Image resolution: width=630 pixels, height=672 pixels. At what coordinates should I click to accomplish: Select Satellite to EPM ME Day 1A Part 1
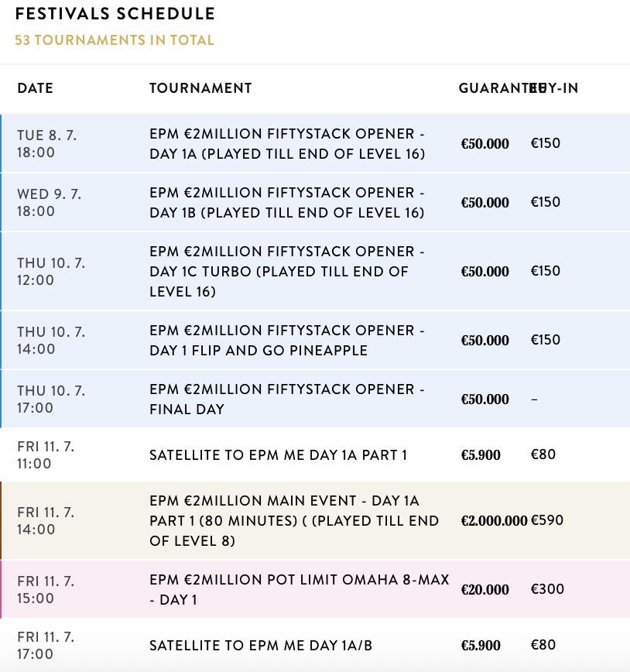tap(278, 455)
